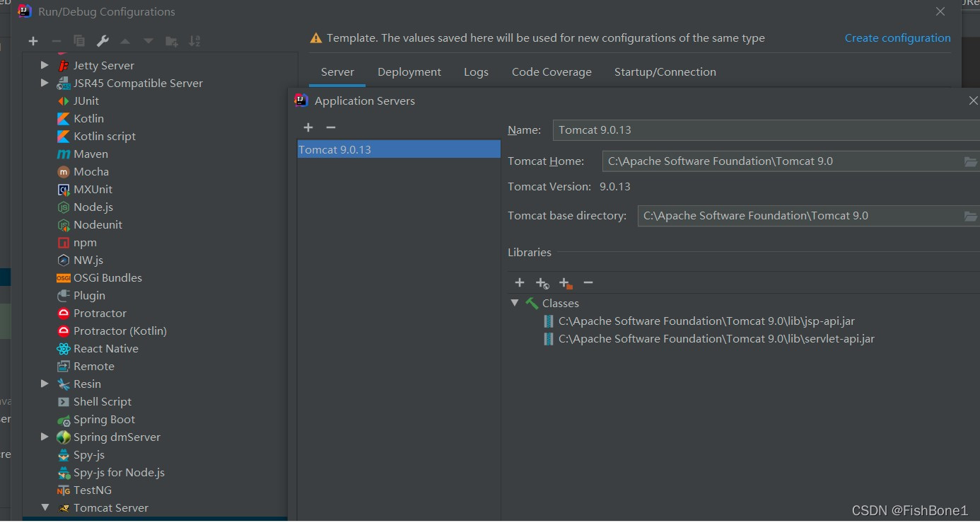The height and width of the screenshot is (523, 980).
Task: Browse Tomcat base directory folder icon
Action: (x=971, y=216)
